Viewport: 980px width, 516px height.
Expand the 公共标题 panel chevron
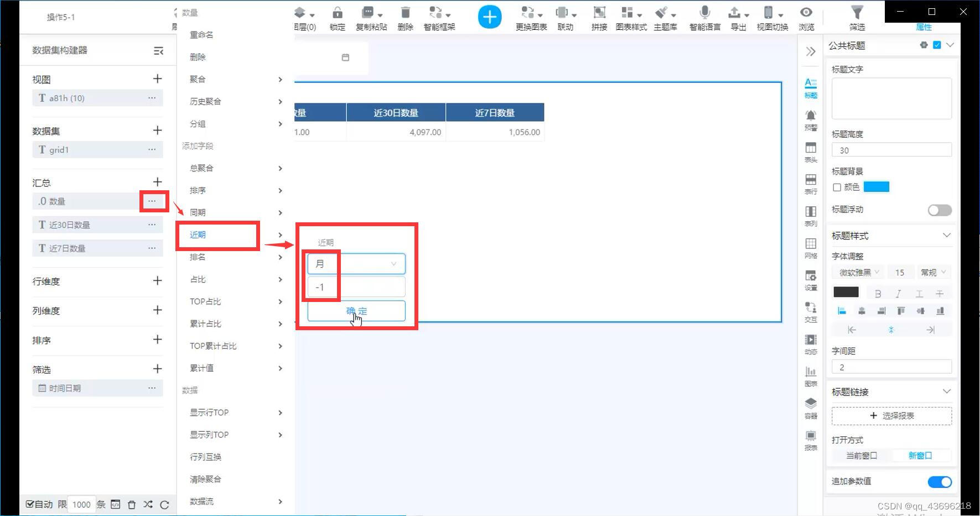click(950, 45)
